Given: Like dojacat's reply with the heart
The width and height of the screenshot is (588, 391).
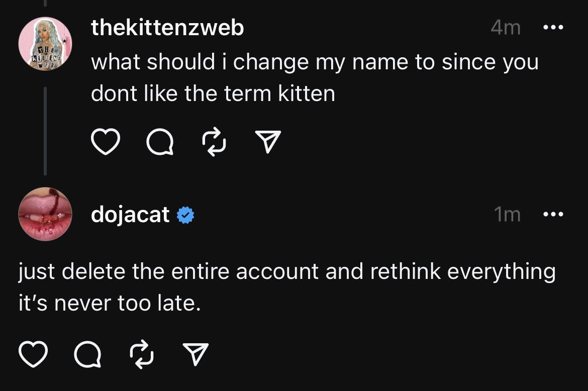Looking at the screenshot, I should click(33, 355).
